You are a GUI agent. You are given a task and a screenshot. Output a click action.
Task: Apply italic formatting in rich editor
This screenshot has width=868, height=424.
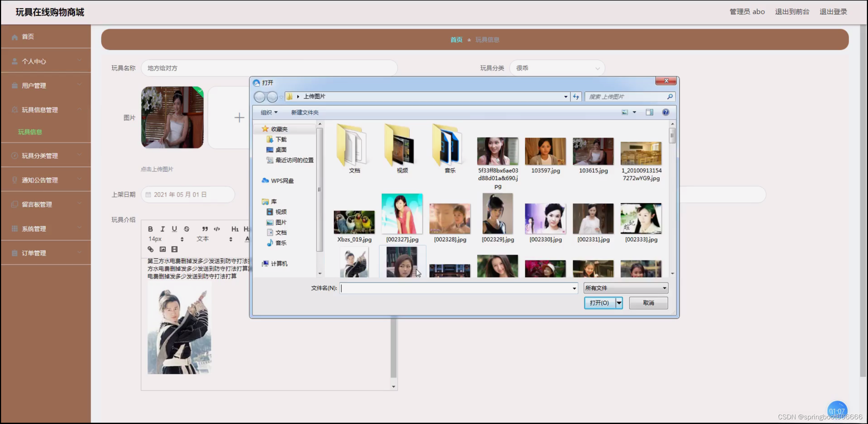(x=162, y=229)
